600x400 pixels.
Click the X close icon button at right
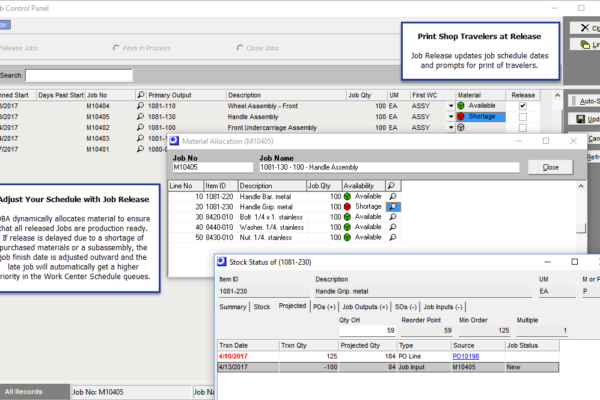(585, 28)
